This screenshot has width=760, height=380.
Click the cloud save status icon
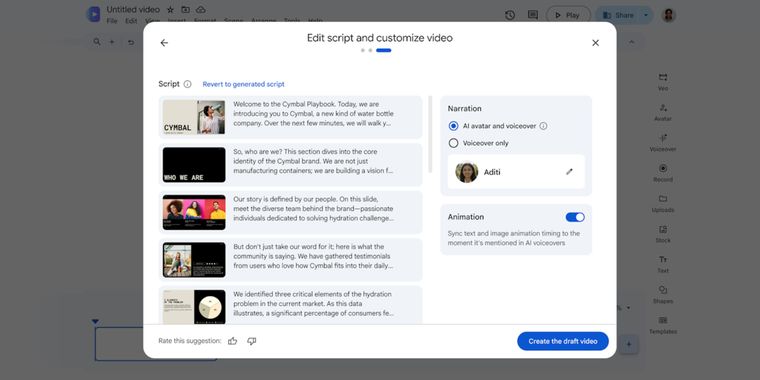pos(201,10)
